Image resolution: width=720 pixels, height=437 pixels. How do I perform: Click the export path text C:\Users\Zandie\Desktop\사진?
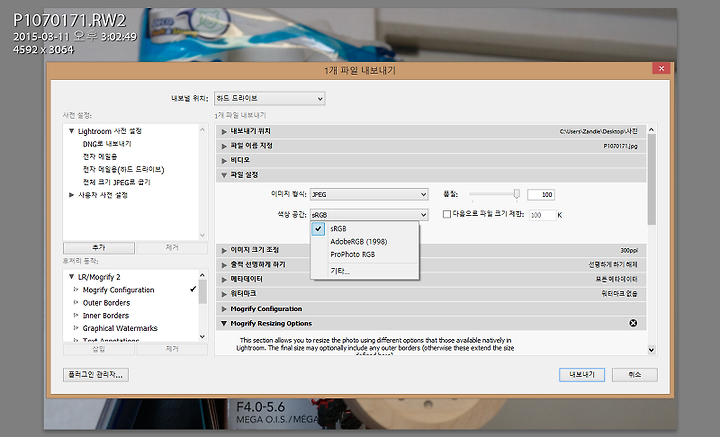point(598,131)
